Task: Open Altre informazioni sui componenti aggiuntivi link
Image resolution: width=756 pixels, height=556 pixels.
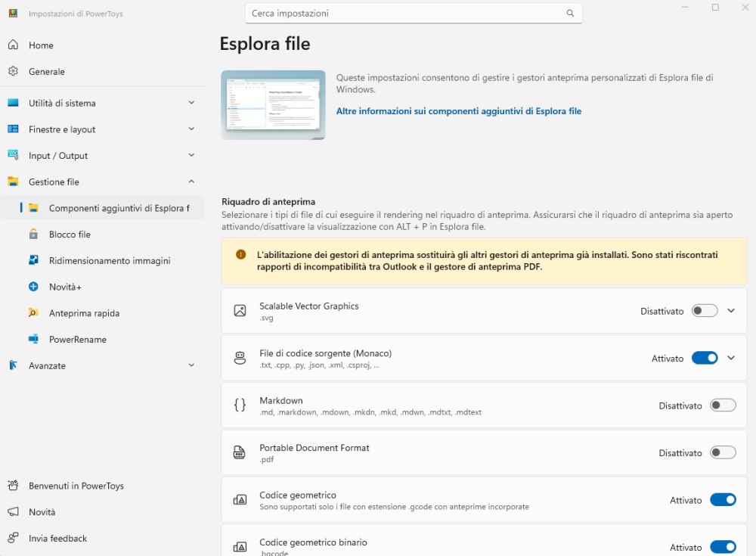Action: click(x=458, y=111)
